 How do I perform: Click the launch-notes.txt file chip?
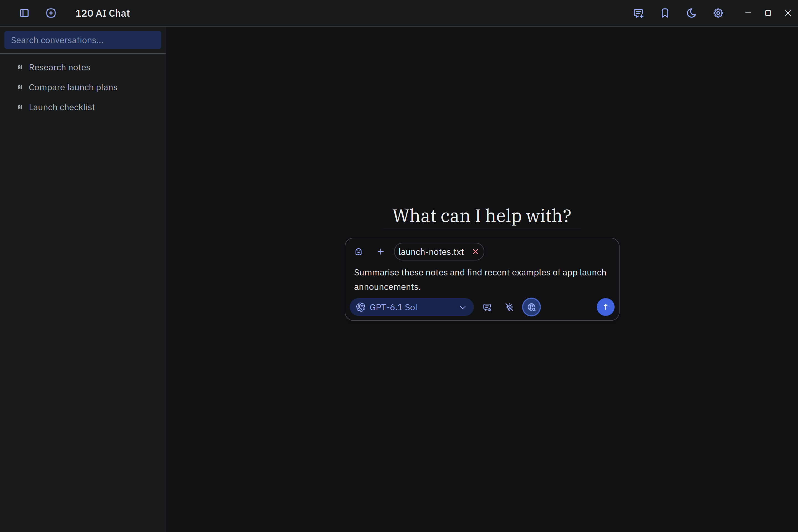[x=439, y=252]
